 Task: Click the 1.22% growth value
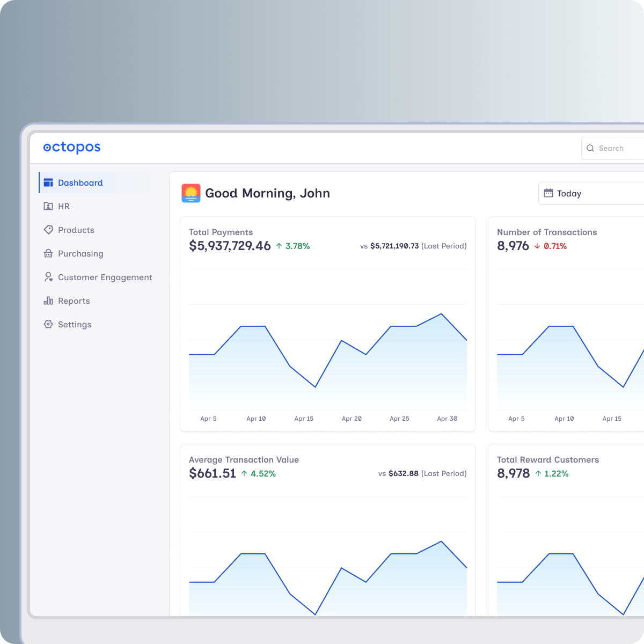pos(556,474)
